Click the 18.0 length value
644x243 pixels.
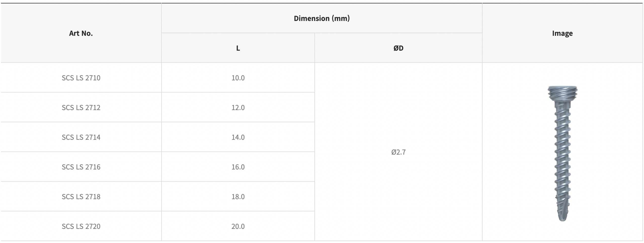(238, 197)
